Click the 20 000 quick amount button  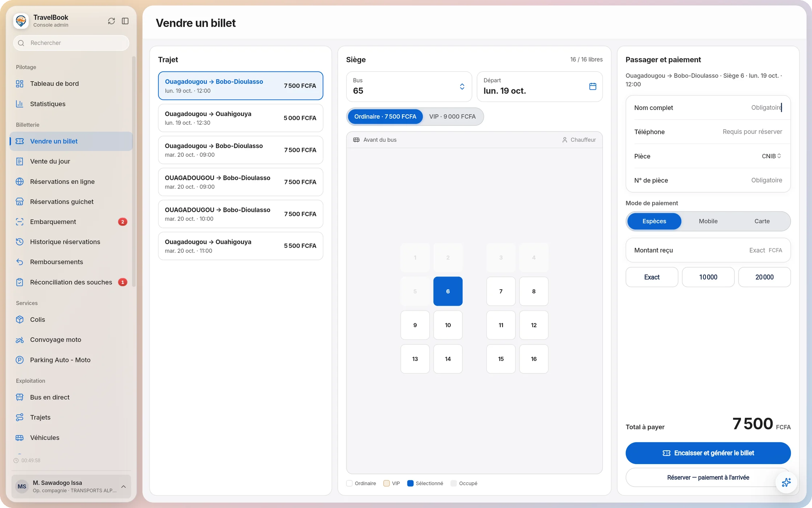[x=765, y=277]
